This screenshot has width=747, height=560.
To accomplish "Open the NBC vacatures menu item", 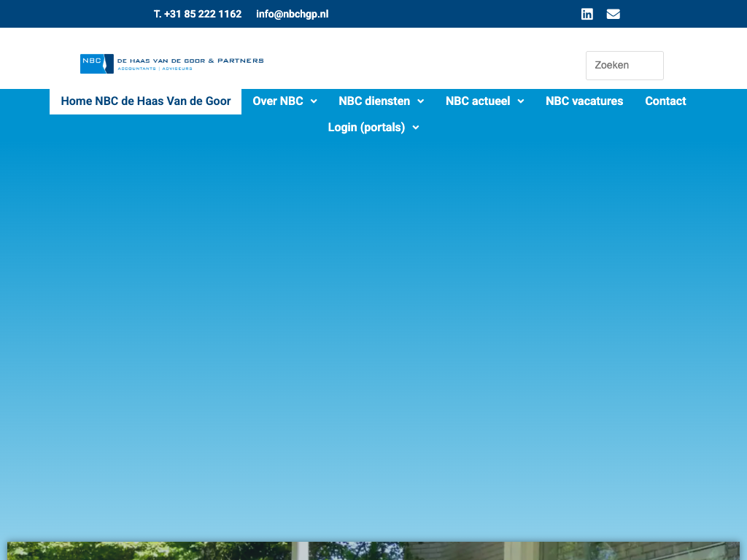I will [x=584, y=101].
